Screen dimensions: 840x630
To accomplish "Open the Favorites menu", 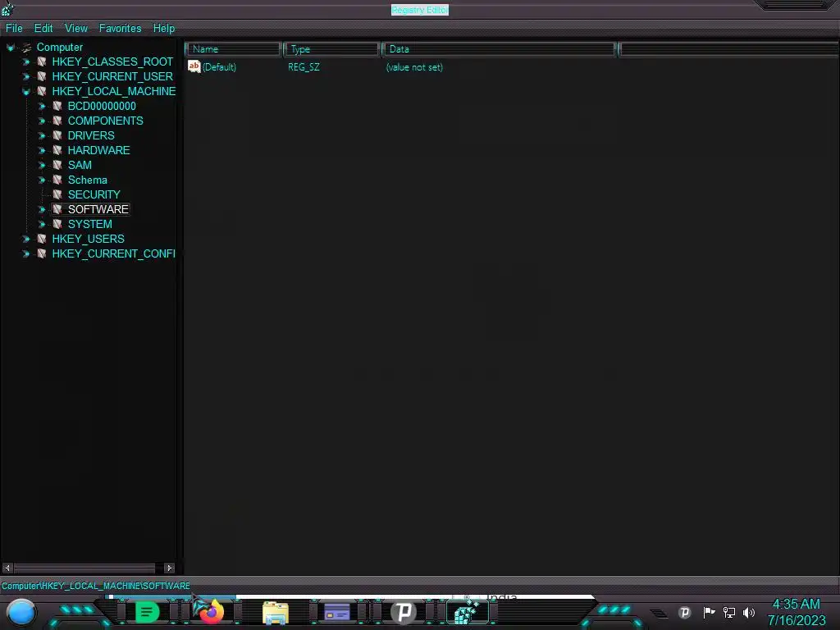I will point(120,29).
